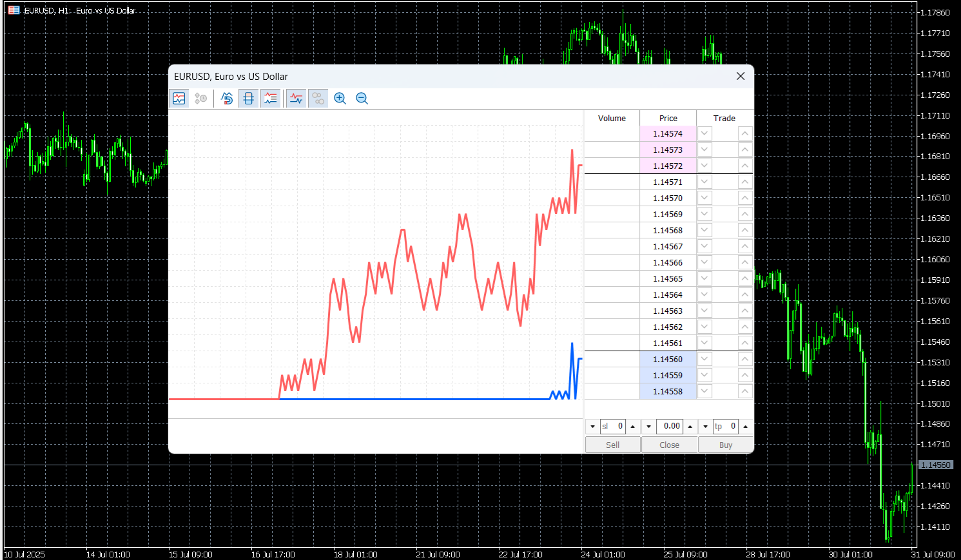Select the ask price cell 1.14574
961x560 pixels.
tap(668, 133)
